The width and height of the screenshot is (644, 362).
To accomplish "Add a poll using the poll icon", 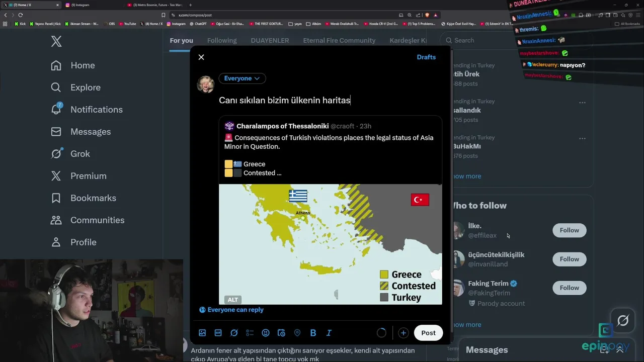I will pyautogui.click(x=250, y=333).
